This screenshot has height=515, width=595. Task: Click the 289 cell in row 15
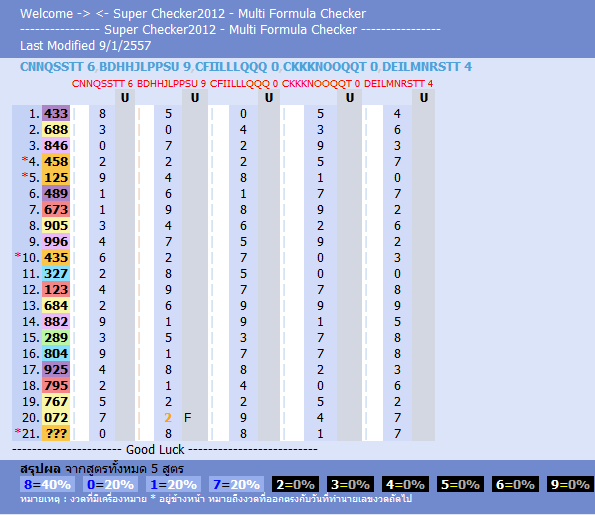(x=56, y=337)
